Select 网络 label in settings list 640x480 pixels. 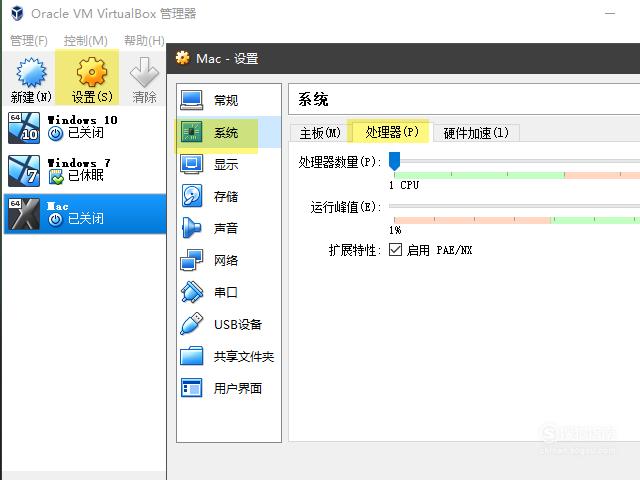[226, 260]
